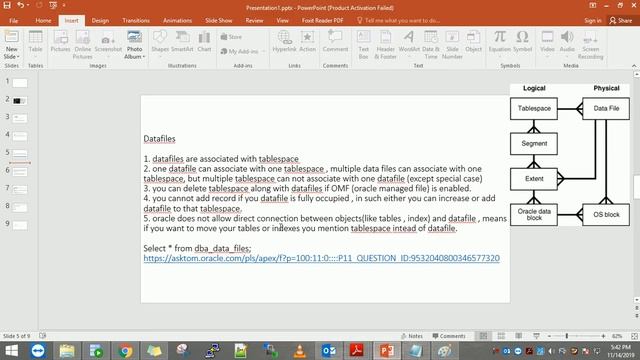Switch to Normal view in status bar

pyautogui.click(x=483, y=336)
